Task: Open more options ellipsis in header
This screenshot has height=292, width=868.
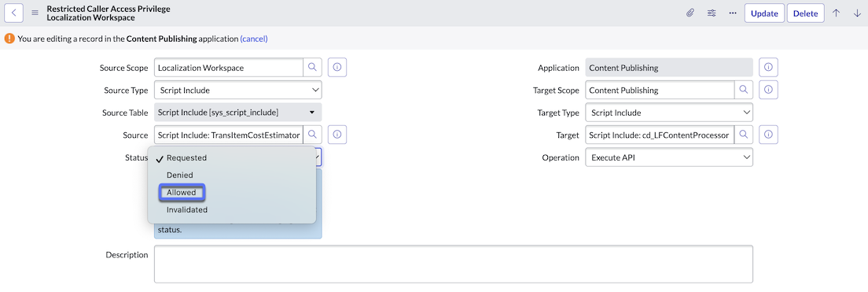Action: point(733,13)
